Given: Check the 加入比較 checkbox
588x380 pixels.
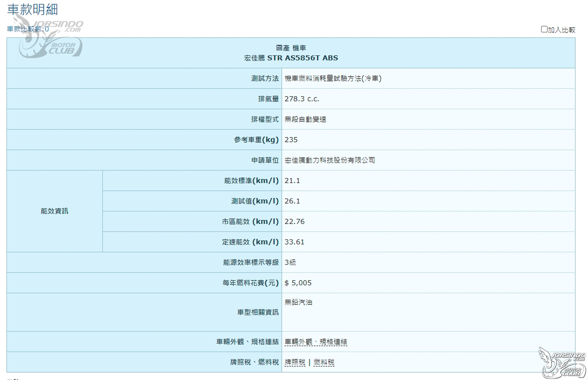Looking at the screenshot, I should point(544,29).
